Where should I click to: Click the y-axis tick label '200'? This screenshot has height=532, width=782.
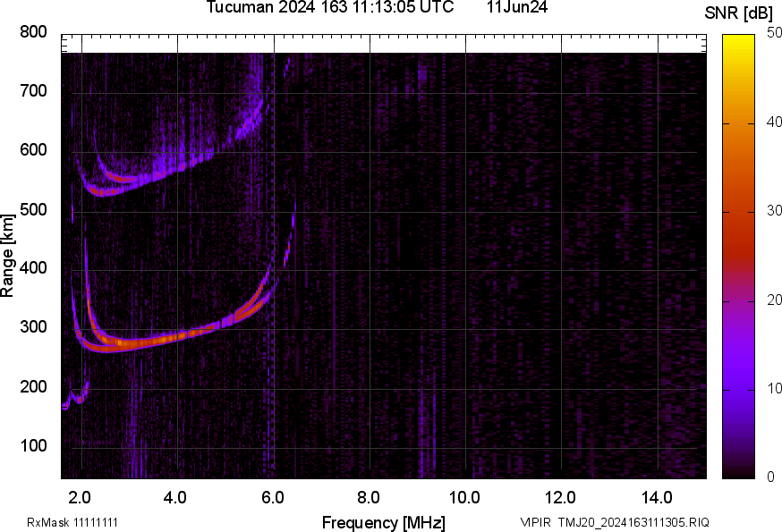[33, 386]
